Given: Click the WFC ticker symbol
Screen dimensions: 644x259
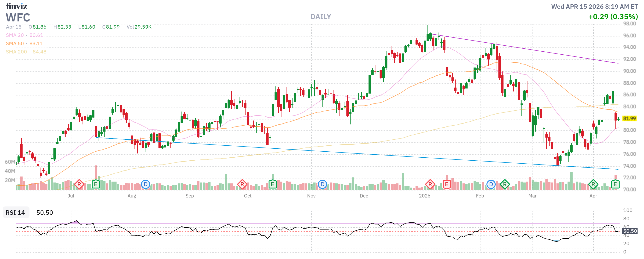Looking at the screenshot, I should pos(18,18).
